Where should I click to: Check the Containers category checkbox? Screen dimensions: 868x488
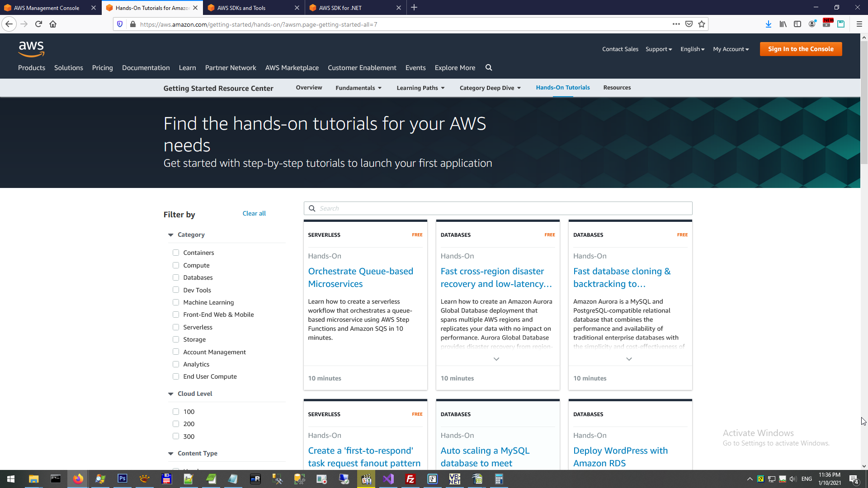coord(176,253)
